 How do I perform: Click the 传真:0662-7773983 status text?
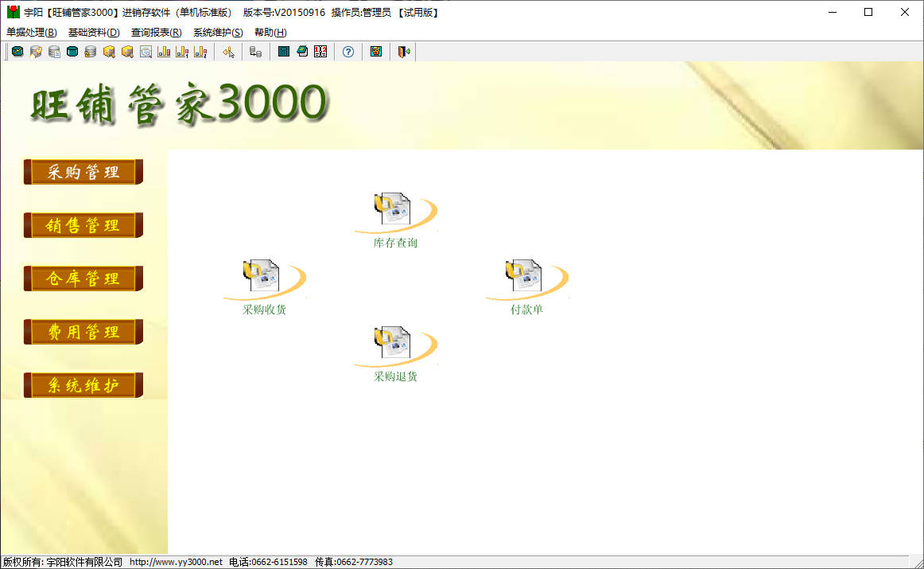pos(354,562)
